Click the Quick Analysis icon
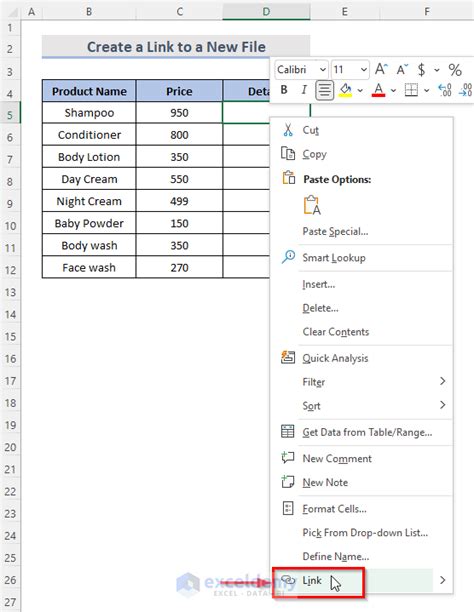474x612 pixels. 288,357
